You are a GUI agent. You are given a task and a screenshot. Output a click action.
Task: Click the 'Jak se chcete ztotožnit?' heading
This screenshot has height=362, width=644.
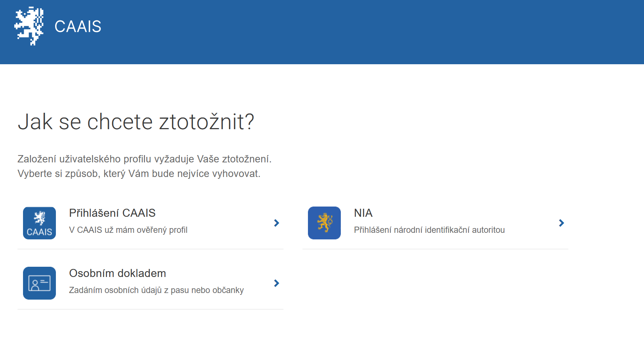pyautogui.click(x=136, y=122)
